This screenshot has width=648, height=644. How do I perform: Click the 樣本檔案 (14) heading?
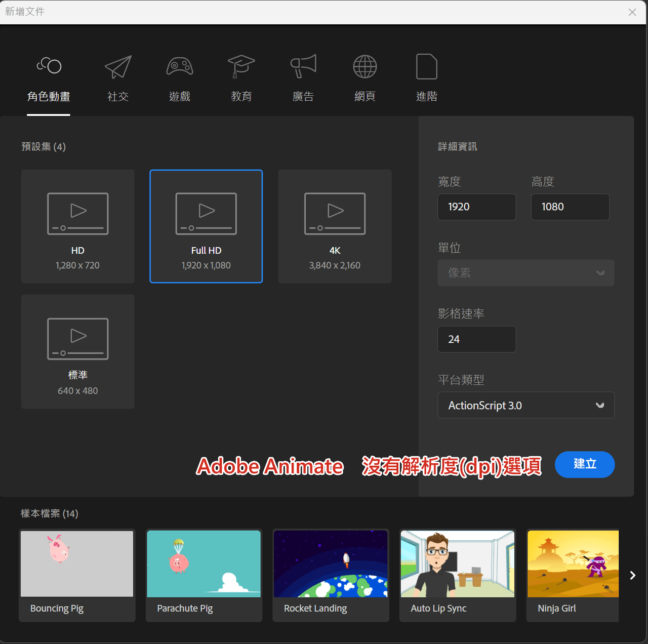coord(50,513)
